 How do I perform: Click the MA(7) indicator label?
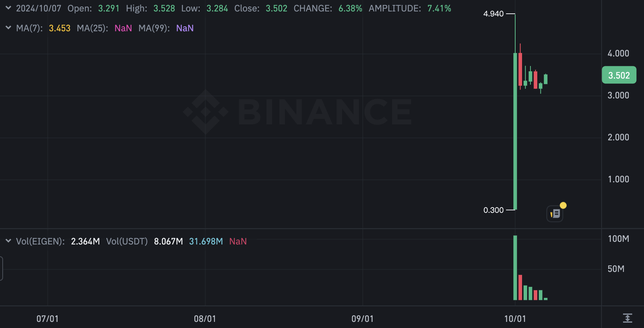[x=29, y=28]
